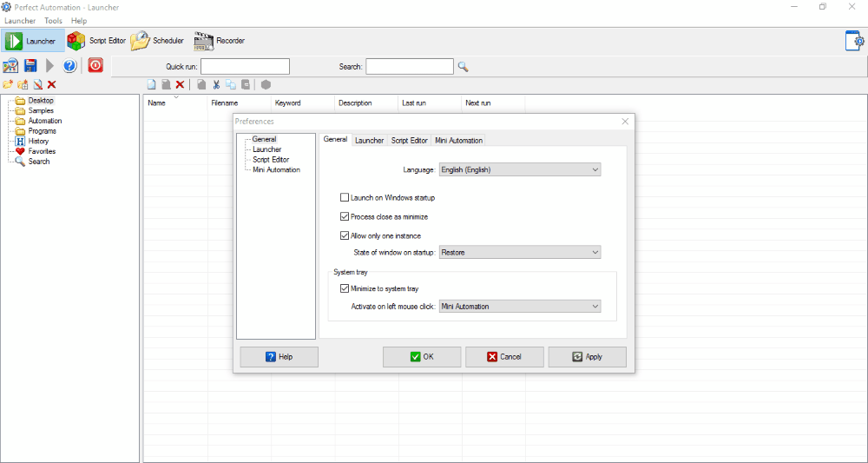Viewport: 868px width, 463px height.
Task: Click the red power stop icon
Action: tap(95, 66)
